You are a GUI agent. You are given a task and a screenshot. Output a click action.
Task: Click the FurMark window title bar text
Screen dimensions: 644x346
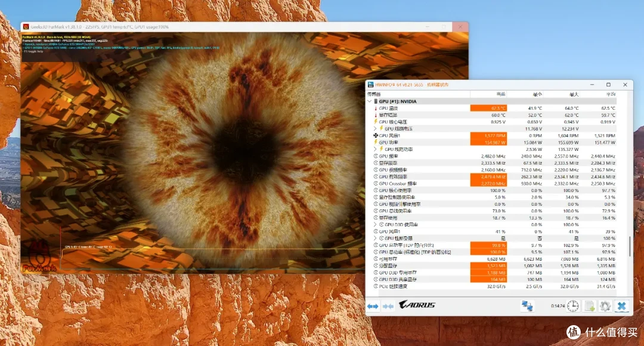tap(100, 27)
